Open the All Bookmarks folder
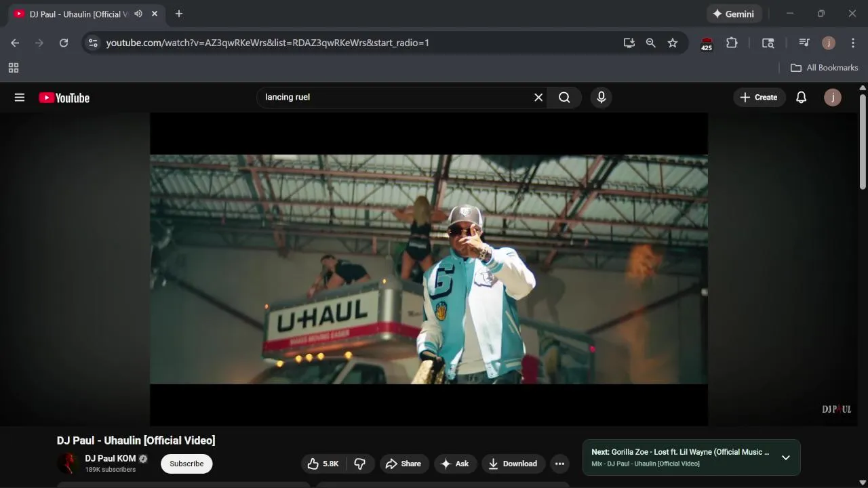This screenshot has width=868, height=488. (825, 68)
